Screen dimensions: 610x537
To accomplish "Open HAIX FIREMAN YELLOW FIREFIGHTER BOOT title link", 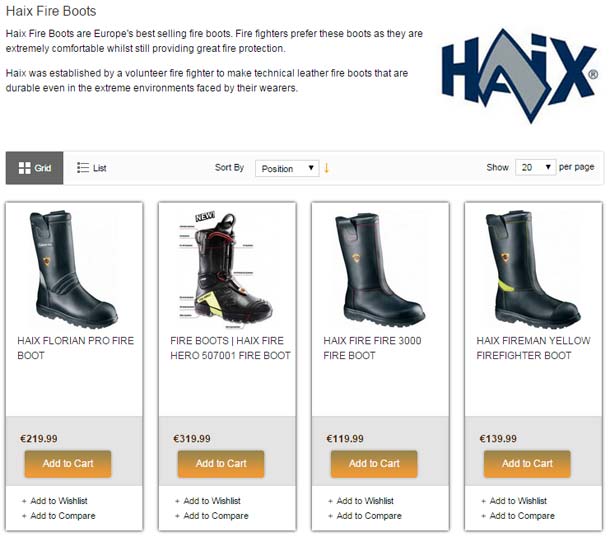I will tap(533, 348).
